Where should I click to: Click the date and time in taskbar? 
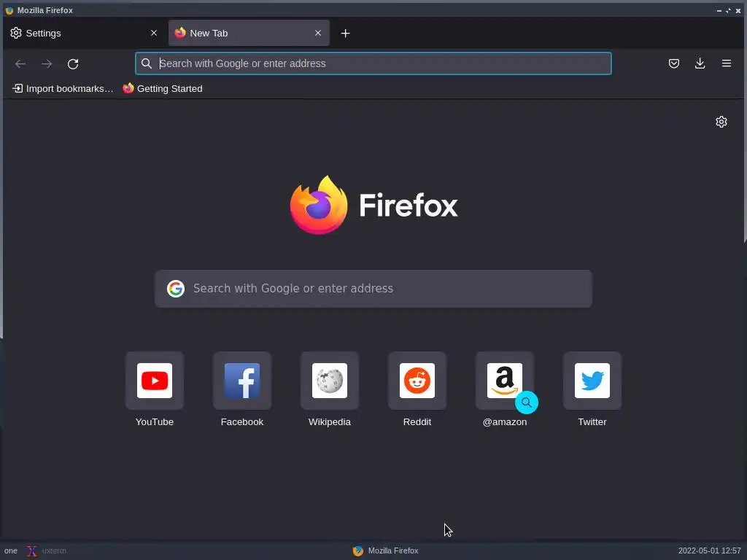tap(709, 551)
